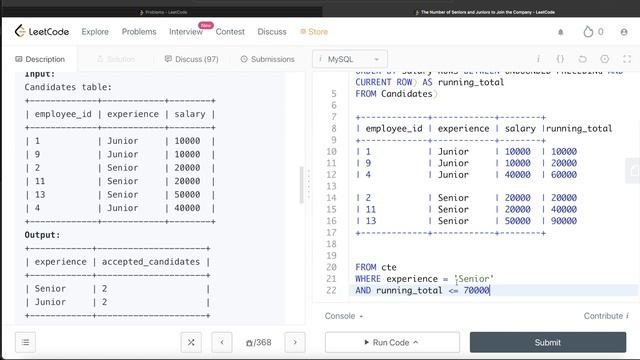Click the editor info icon
The height and width of the screenshot is (360, 640).
click(538, 59)
